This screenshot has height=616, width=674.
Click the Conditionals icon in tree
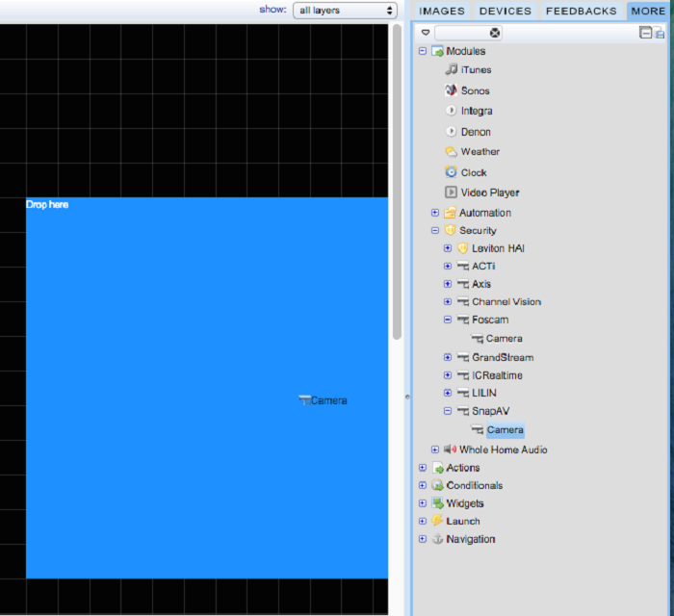tap(437, 485)
